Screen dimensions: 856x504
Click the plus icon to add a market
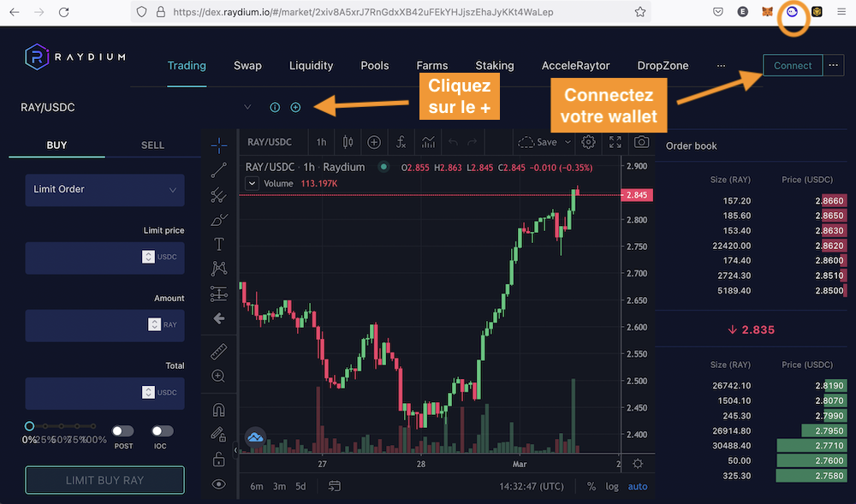(295, 108)
